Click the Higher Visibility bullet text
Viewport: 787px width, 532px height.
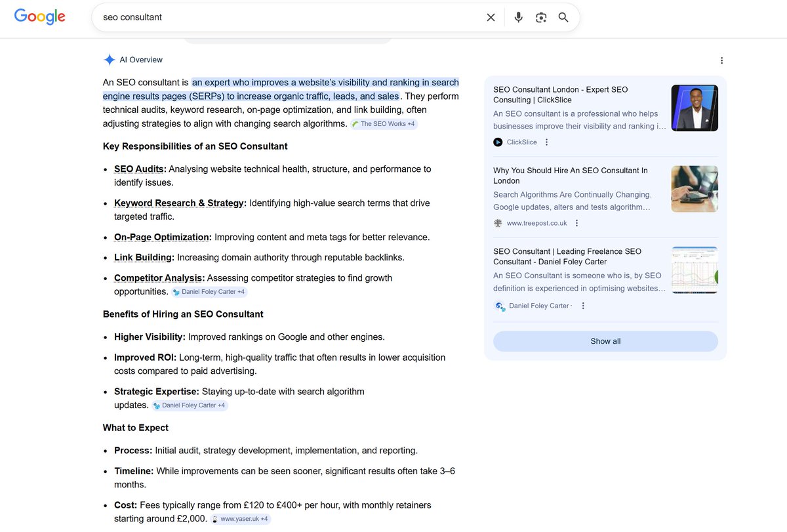coord(249,337)
